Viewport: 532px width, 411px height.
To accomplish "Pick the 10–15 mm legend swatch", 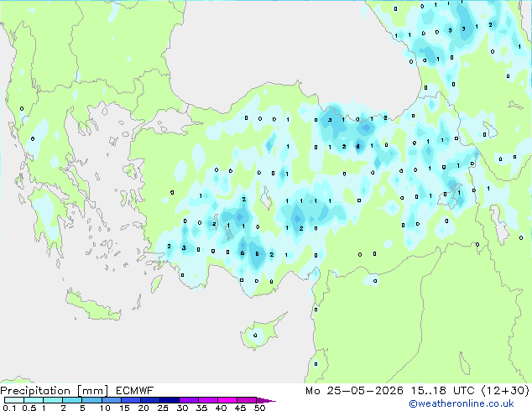I will 111,400.
